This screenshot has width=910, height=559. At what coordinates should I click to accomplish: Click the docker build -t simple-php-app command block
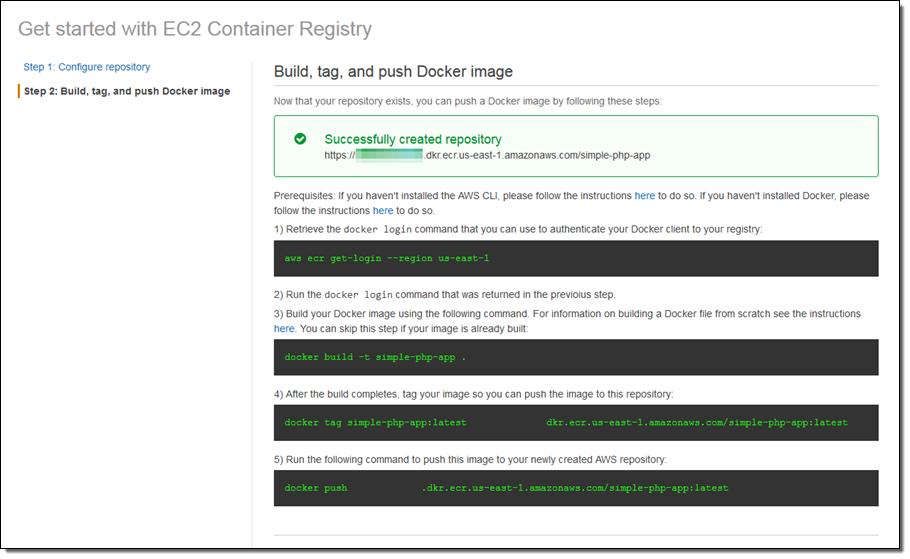point(576,357)
